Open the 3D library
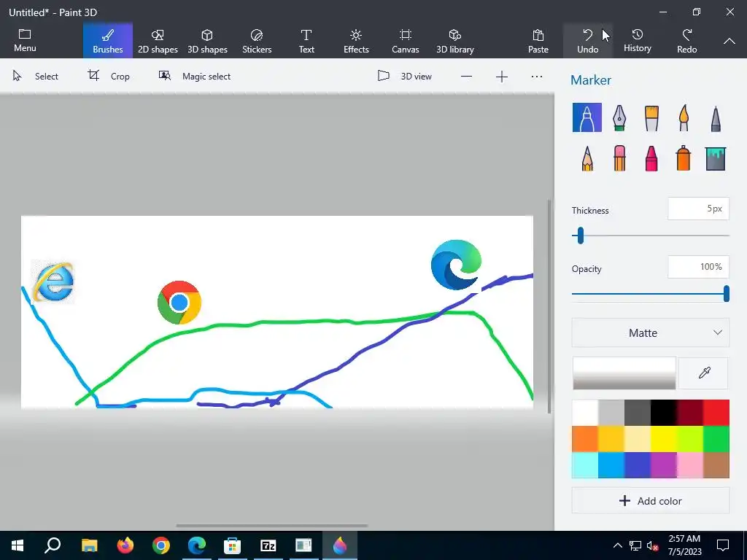747x560 pixels. click(x=455, y=41)
